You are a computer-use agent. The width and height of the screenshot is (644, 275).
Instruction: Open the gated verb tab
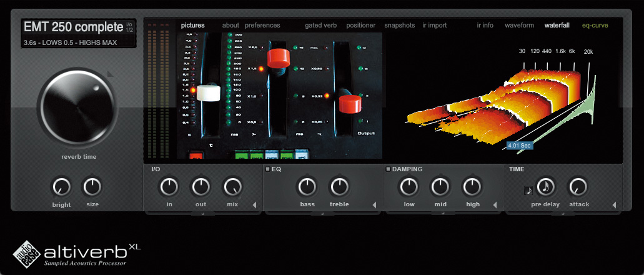(321, 25)
